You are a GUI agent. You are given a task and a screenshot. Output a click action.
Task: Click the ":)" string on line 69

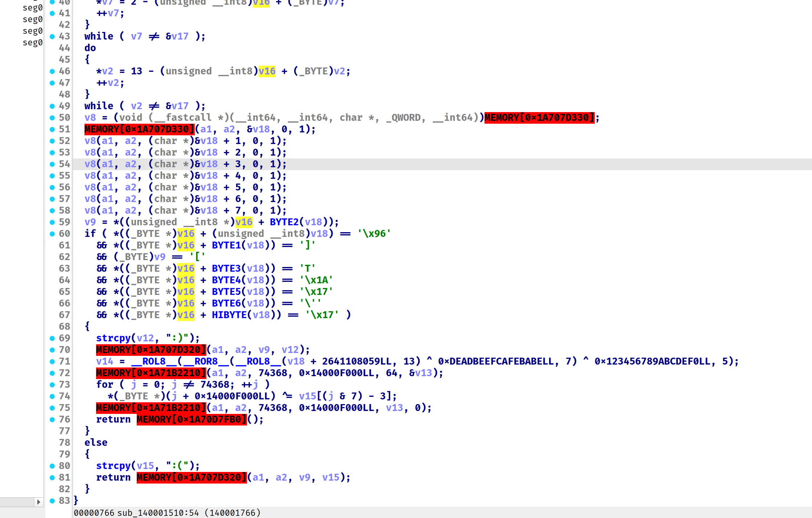coord(177,338)
